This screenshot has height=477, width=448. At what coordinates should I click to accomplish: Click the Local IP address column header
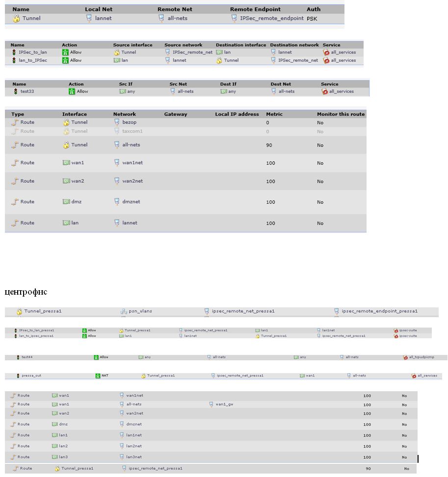point(237,114)
